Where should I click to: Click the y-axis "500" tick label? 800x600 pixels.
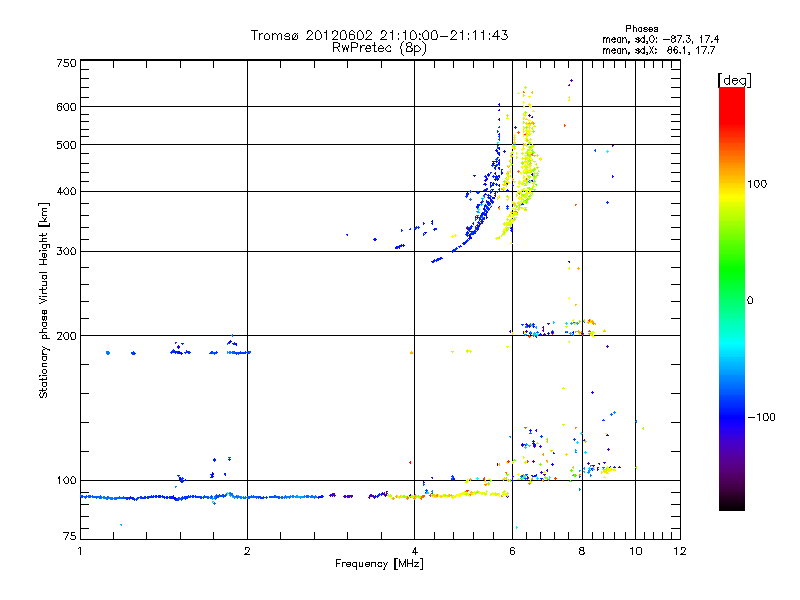66,145
